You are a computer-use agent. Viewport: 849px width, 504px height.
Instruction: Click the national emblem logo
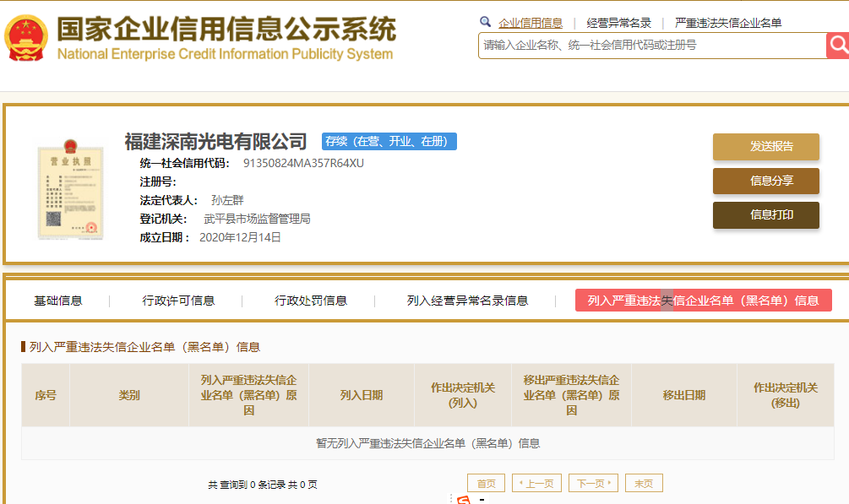click(x=26, y=37)
